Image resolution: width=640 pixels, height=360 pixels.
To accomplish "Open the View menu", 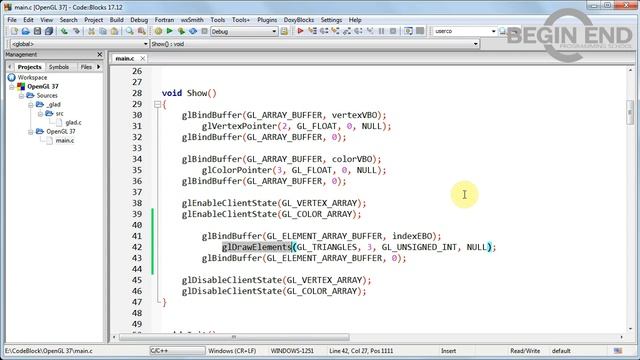I will [x=47, y=20].
